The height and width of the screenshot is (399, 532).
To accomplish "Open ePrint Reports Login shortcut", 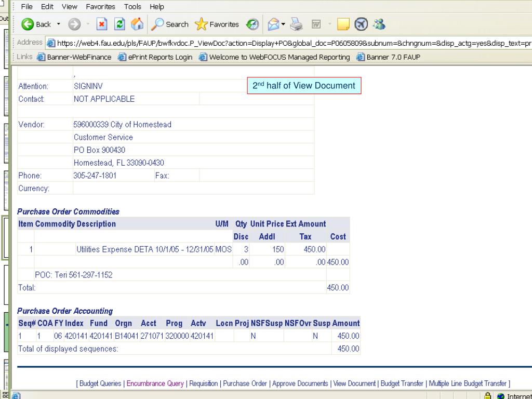I will coord(155,57).
